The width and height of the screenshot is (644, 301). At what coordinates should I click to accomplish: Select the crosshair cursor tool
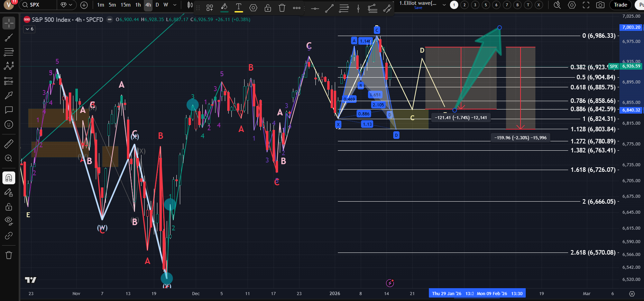pos(9,23)
